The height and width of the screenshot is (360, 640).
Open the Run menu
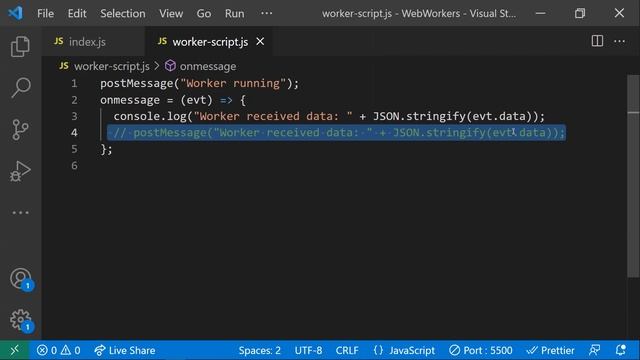tap(234, 13)
